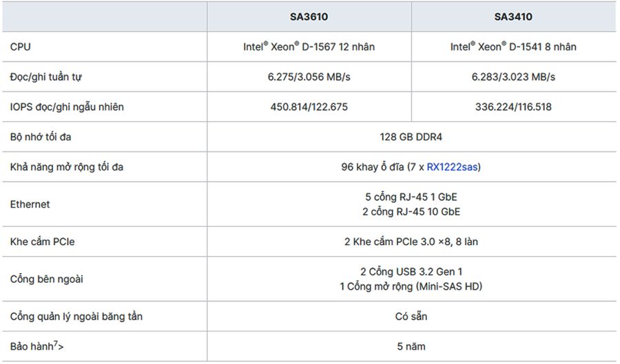The image size is (620, 364).
Task: Click the 'Đọc/ghi tuần tự' row label
Action: (x=46, y=76)
